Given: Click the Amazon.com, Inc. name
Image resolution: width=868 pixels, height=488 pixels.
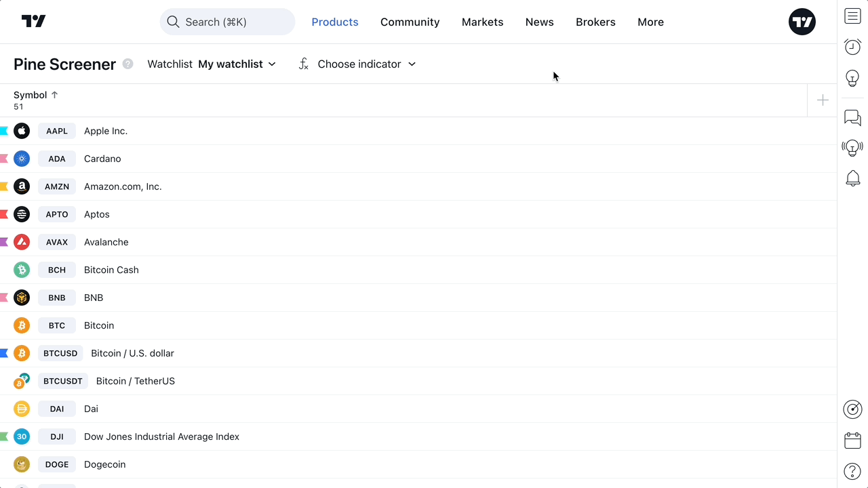Looking at the screenshot, I should point(123,186).
